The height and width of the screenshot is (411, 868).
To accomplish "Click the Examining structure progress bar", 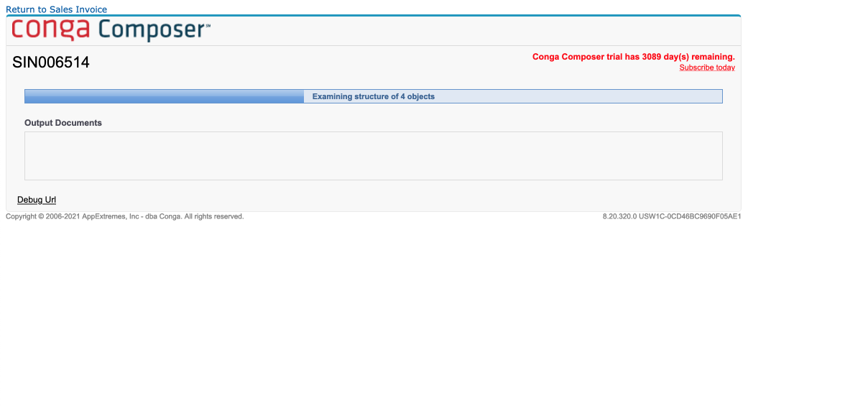I will 373,96.
